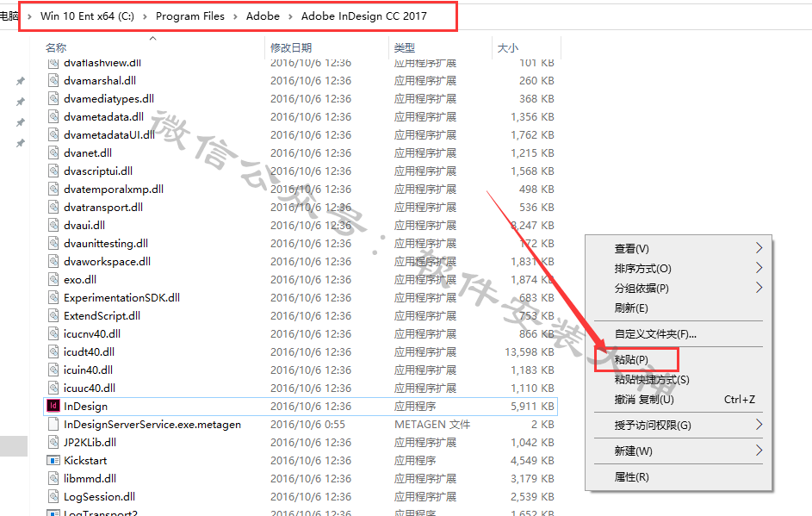This screenshot has height=516, width=812.
Task: Expand the 排序方式(O) submenu arrow
Action: click(x=759, y=268)
